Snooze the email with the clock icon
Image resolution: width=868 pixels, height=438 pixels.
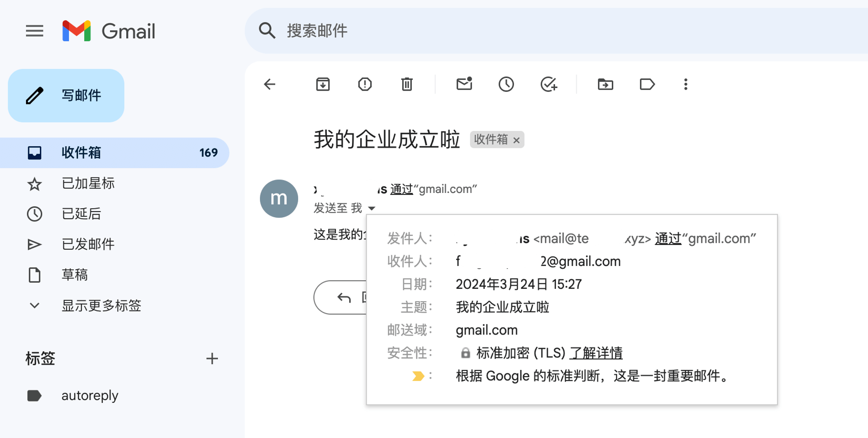click(506, 84)
